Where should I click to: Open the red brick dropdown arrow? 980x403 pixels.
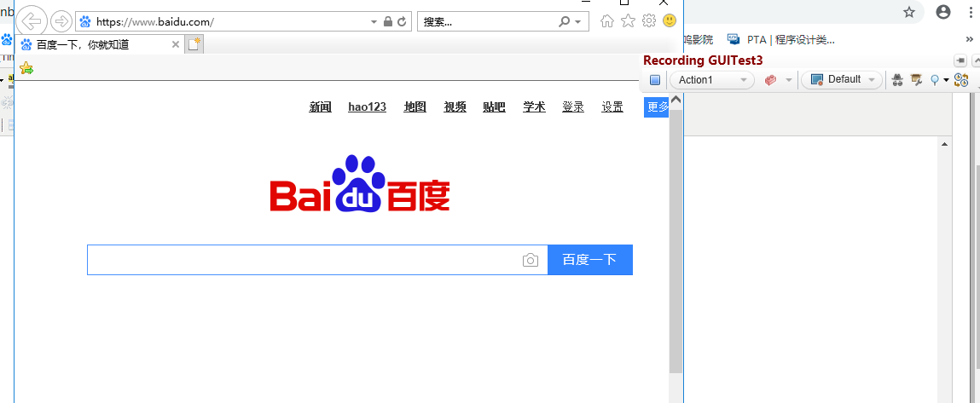click(789, 80)
